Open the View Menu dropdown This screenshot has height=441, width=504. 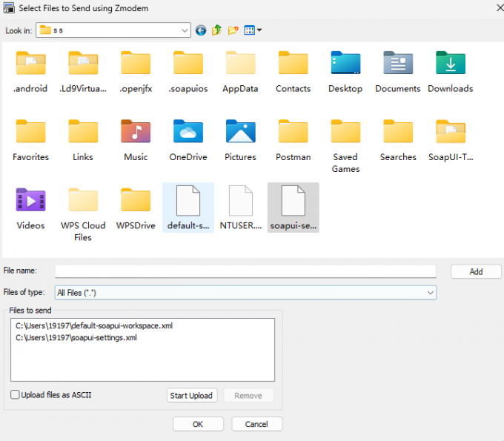pos(253,30)
